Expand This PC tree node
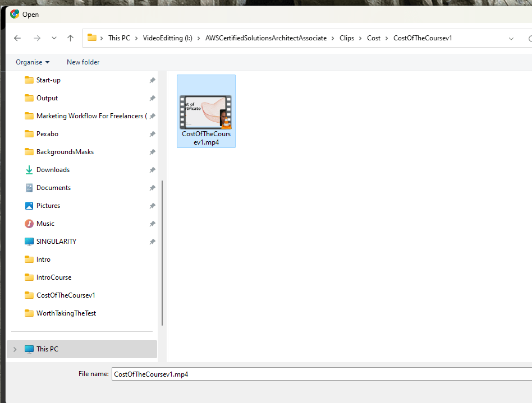 point(15,349)
